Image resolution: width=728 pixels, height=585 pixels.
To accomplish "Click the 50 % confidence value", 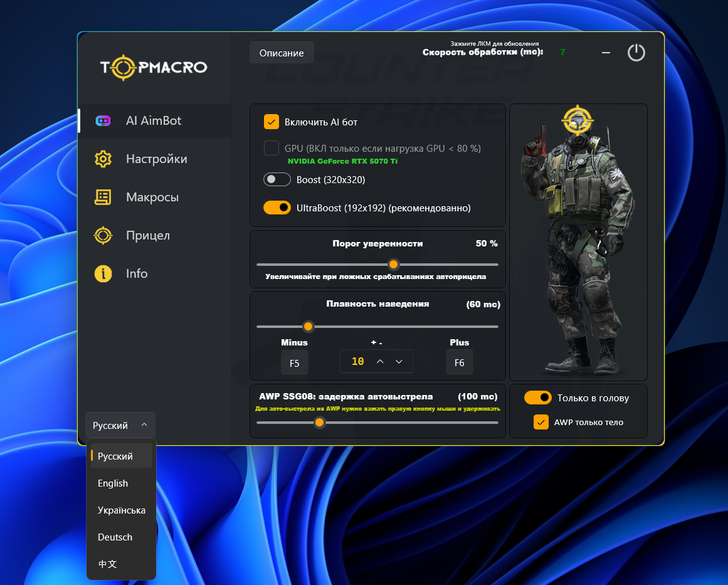I will pos(487,243).
